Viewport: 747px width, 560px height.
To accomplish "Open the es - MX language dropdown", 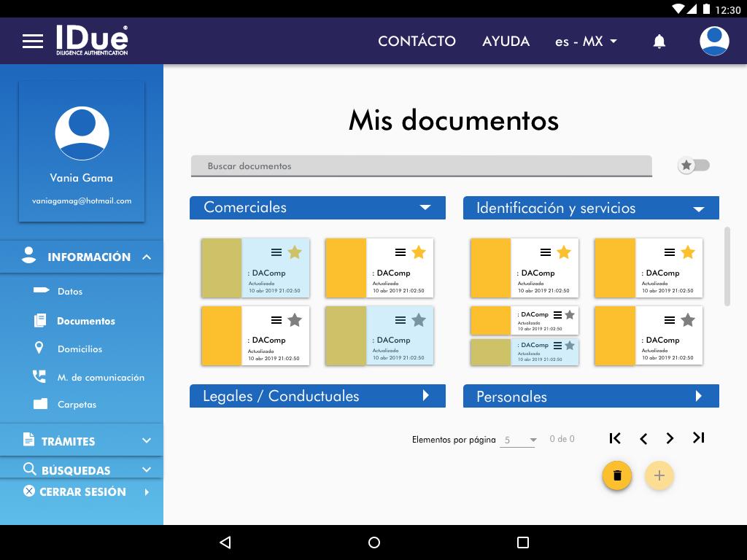I will tap(586, 42).
